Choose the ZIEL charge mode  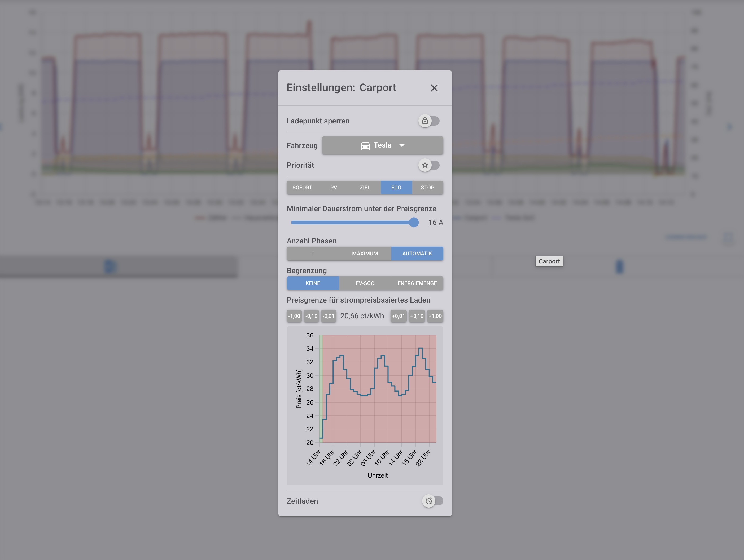click(365, 188)
